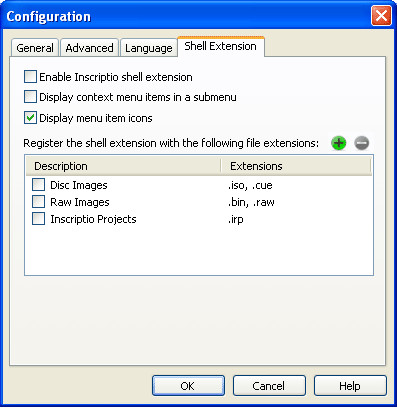Uncheck Display menu item icons

coord(30,118)
